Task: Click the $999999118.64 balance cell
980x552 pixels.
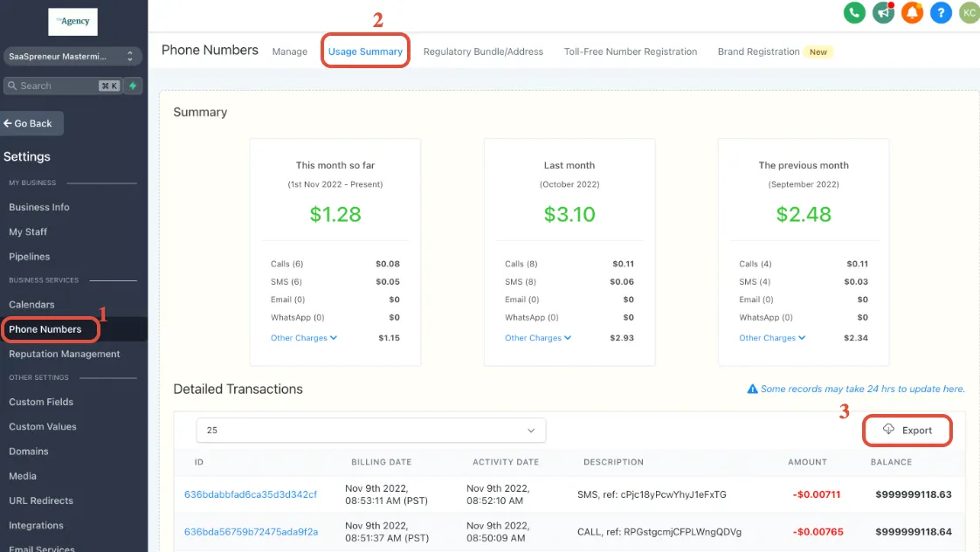Action: point(913,532)
